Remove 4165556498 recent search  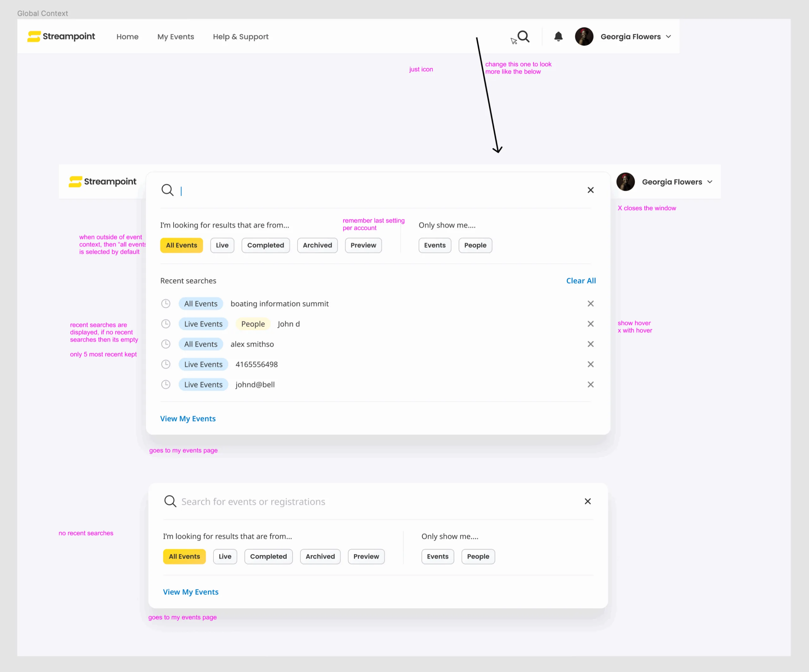(x=591, y=364)
